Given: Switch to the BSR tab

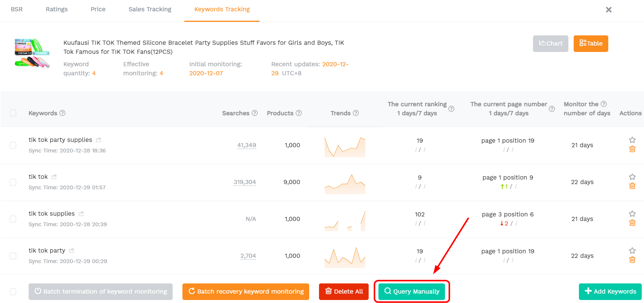Looking at the screenshot, I should coord(17,9).
